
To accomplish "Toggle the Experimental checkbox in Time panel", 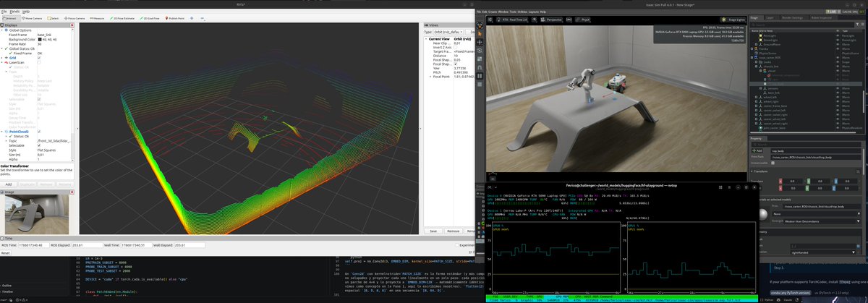I will (x=457, y=245).
